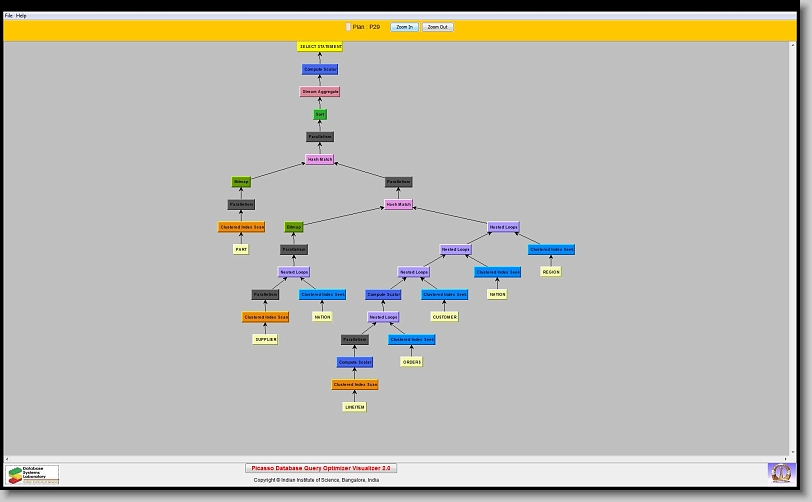This screenshot has height=502, width=812.
Task: Open the Help menu
Action: 21,16
